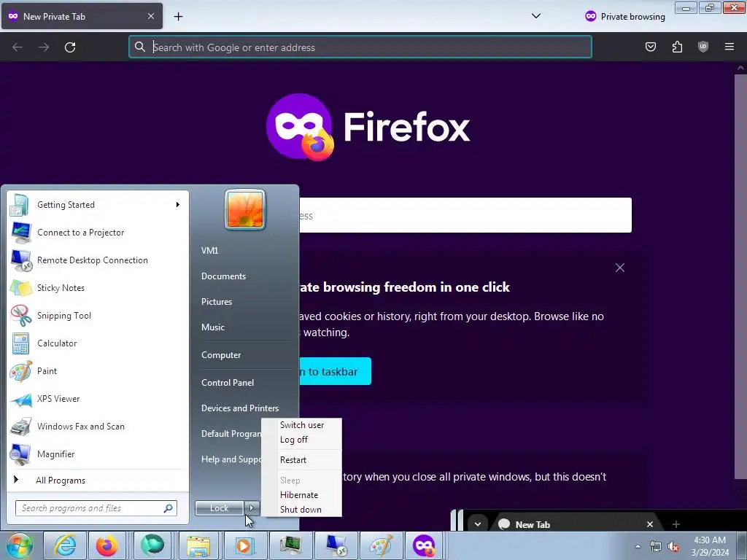Open Help and Support
747x560 pixels.
tap(231, 459)
